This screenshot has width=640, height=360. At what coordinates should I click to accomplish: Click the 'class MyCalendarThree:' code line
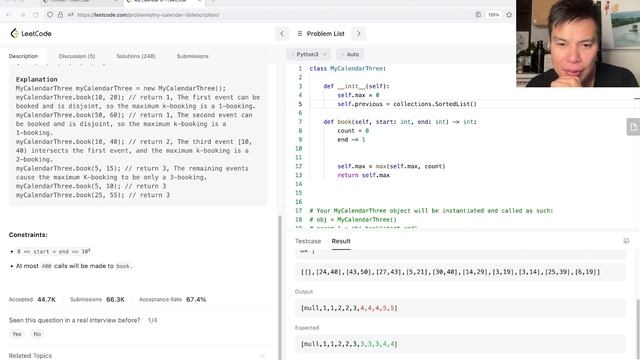tap(348, 69)
